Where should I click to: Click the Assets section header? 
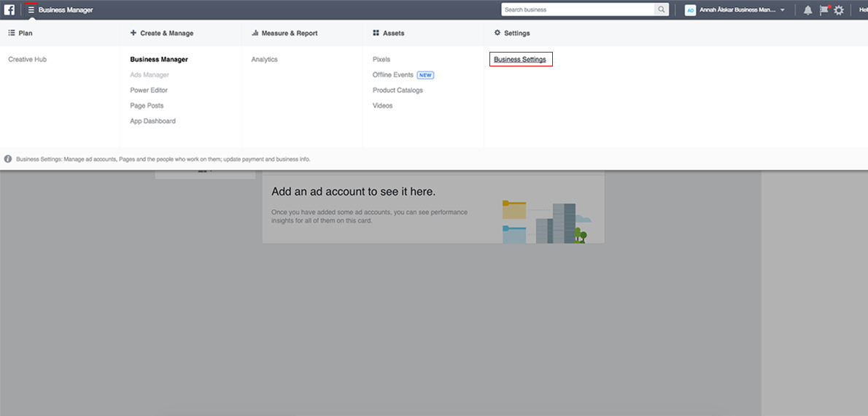click(389, 34)
